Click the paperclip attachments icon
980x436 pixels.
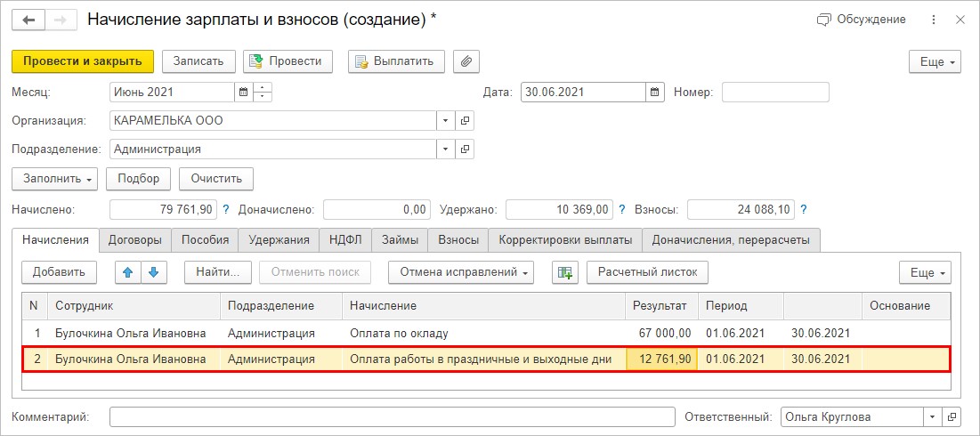tap(466, 61)
